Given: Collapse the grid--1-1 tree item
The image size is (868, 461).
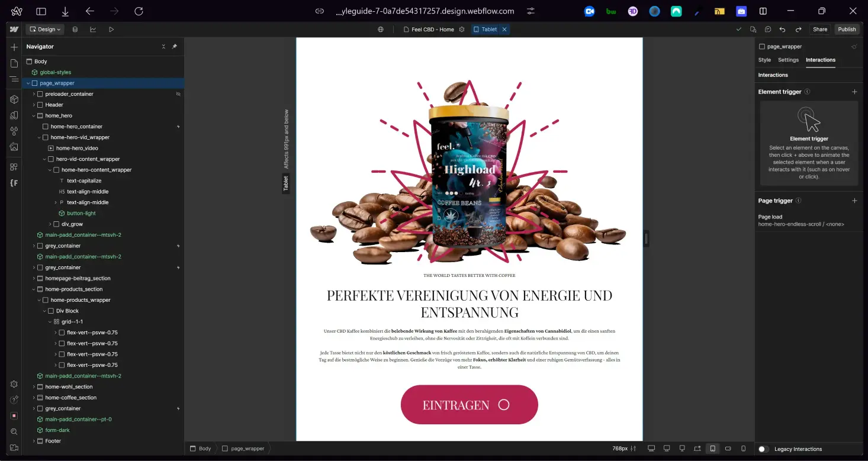Looking at the screenshot, I should [50, 322].
